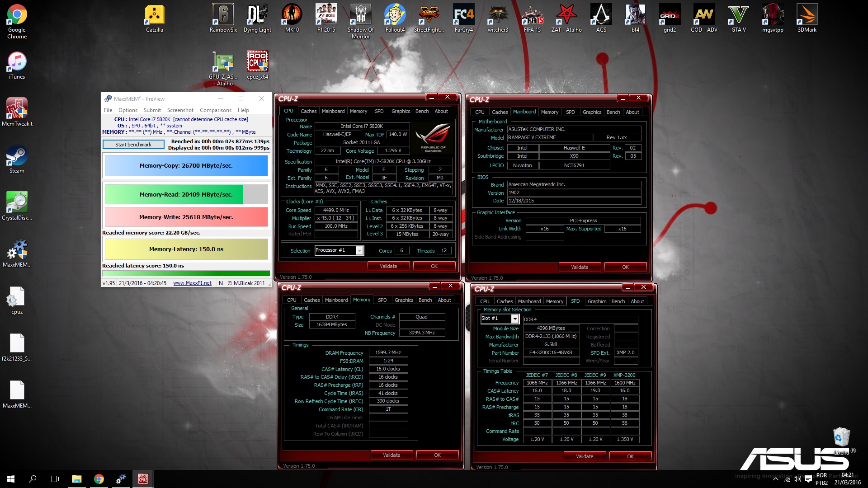Viewport: 868px width, 488px height.
Task: Launch Dying Light from the desktop
Action: pos(257,19)
